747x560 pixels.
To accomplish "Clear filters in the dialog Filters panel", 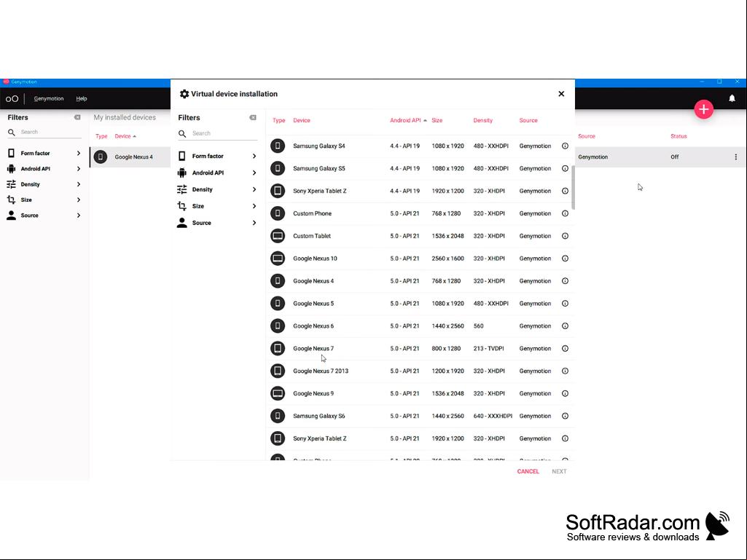I will click(x=252, y=118).
